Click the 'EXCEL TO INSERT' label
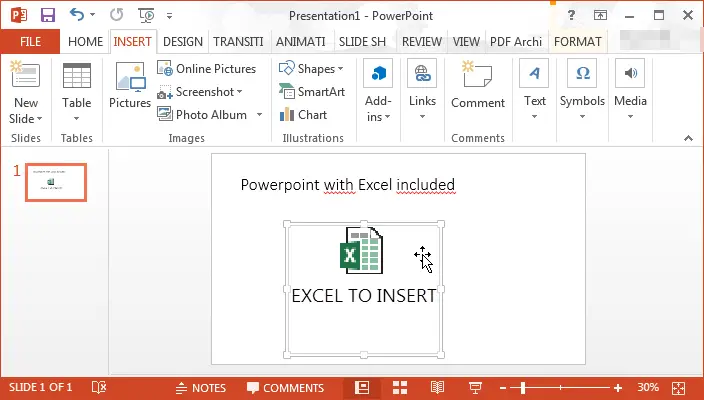Screen dimensions: 704x400 pyautogui.click(x=363, y=296)
